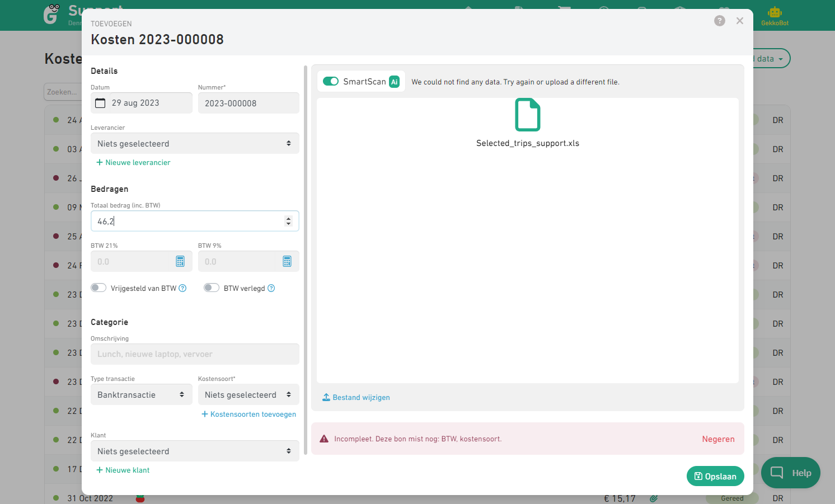
Task: Click Kostensoorten toevoegen link
Action: pyautogui.click(x=249, y=414)
